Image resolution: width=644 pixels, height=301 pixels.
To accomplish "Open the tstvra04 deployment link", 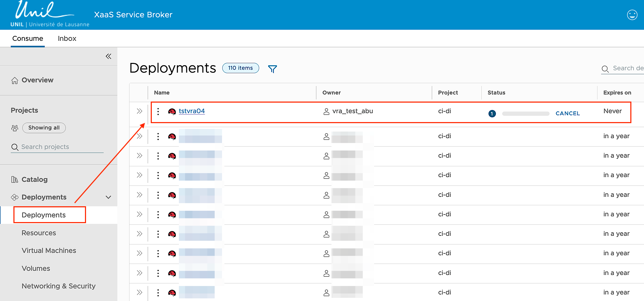I will [192, 111].
